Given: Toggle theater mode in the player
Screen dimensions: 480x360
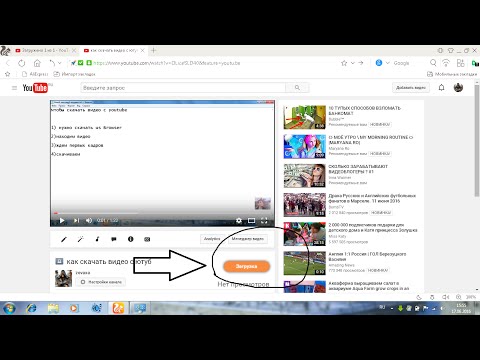Looking at the screenshot, I should point(251,220).
